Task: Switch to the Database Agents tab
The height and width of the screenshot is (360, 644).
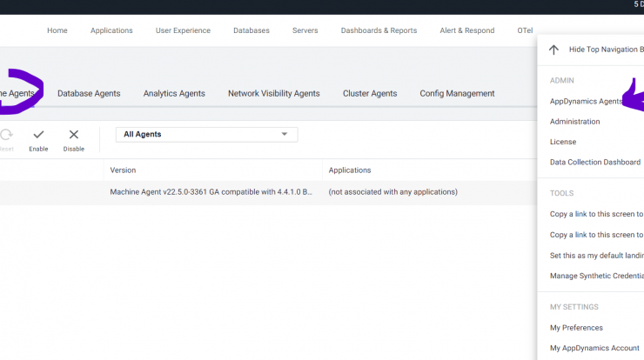Action: click(x=89, y=94)
